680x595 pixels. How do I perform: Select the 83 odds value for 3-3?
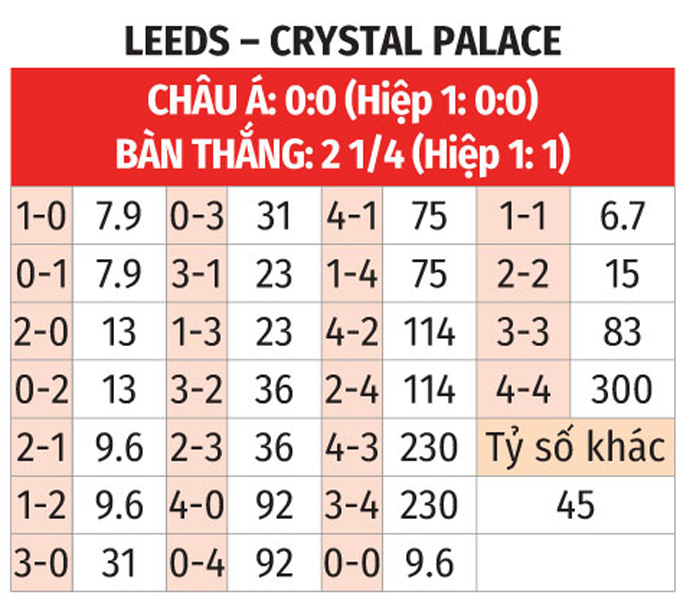(622, 331)
